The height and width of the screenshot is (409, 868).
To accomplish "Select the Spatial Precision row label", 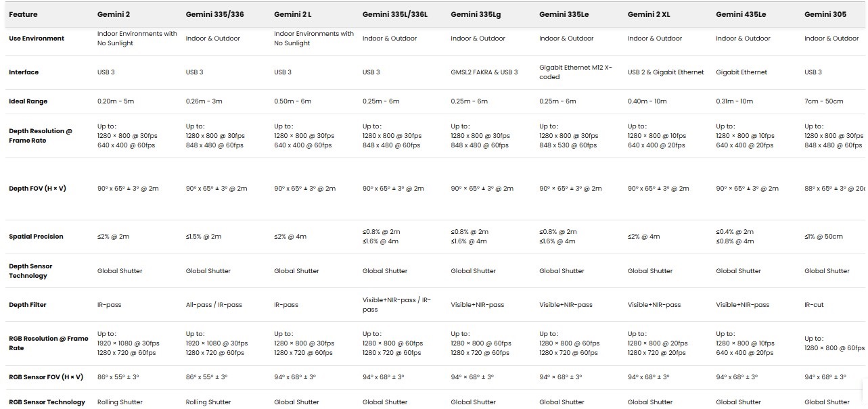I will (36, 237).
